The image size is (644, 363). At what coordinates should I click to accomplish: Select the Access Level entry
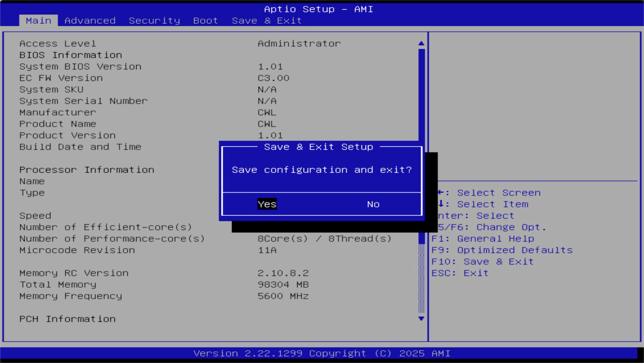coord(58,44)
